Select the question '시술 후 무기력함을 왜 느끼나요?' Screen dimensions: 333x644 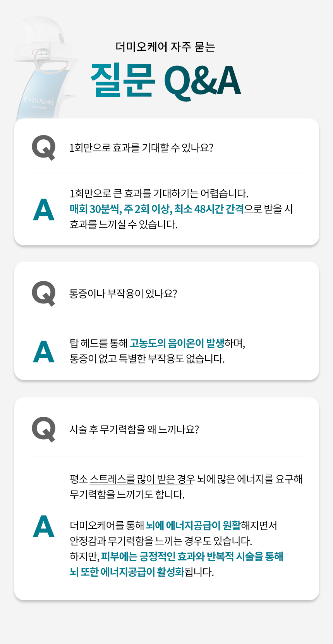(134, 430)
